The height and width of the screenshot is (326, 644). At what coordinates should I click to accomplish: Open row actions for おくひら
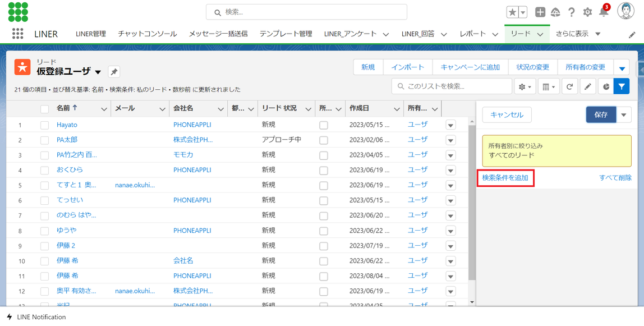(x=450, y=170)
